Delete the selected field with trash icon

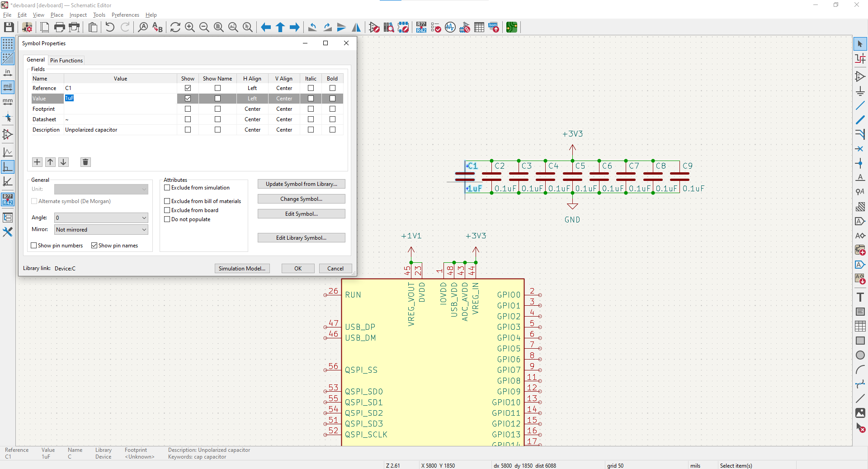tap(85, 162)
